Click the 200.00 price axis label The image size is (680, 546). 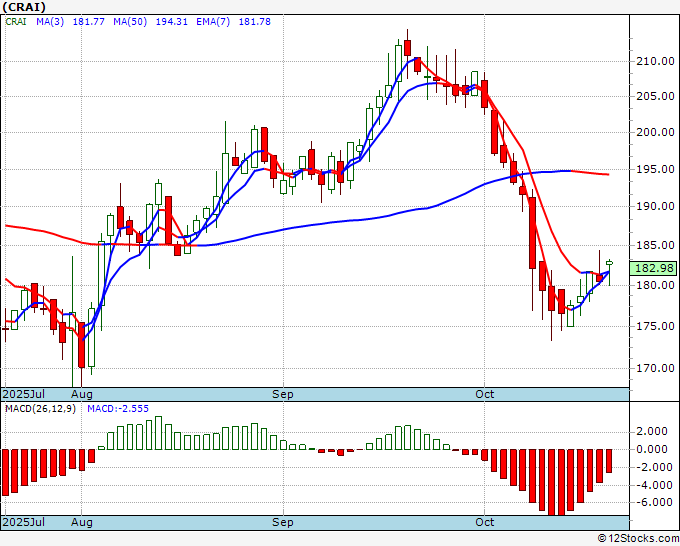pos(655,132)
